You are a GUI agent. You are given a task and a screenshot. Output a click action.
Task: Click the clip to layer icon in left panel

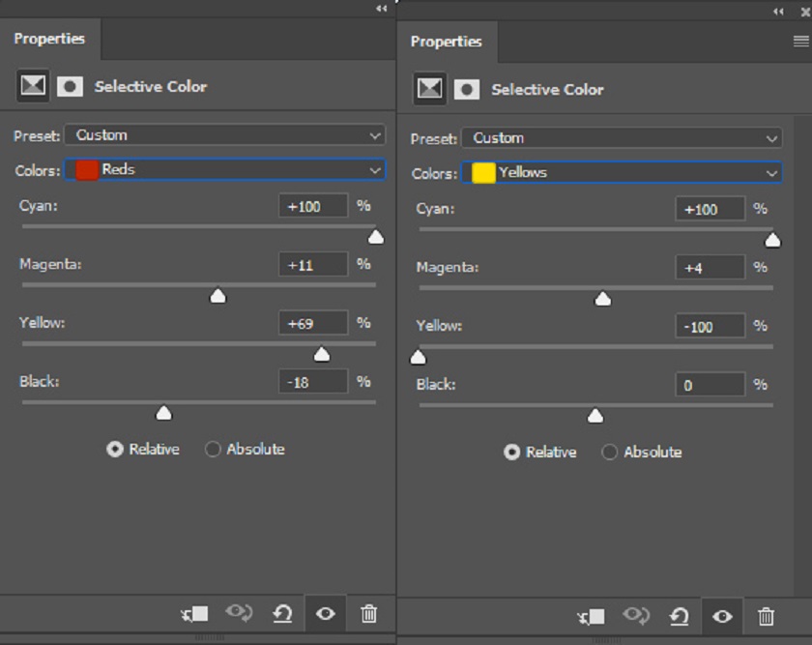(194, 614)
